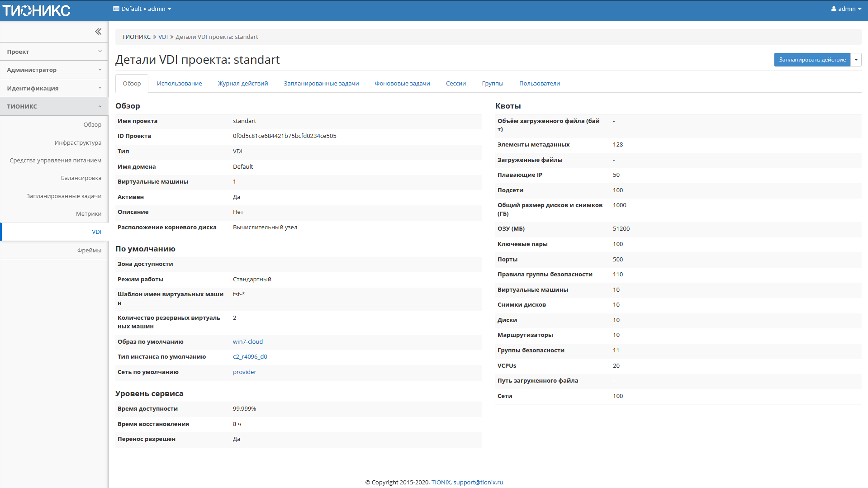Click Элементы метаданных value 128
The image size is (868, 488).
(x=618, y=144)
